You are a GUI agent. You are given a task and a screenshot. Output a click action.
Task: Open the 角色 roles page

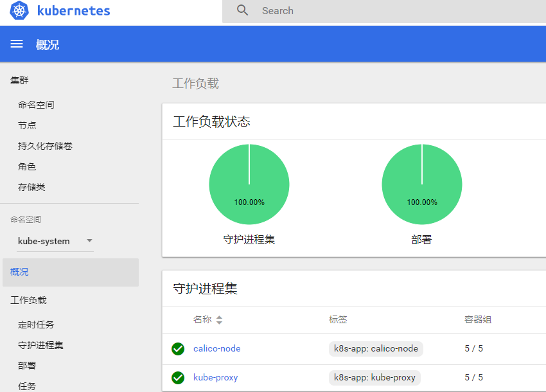tap(27, 166)
